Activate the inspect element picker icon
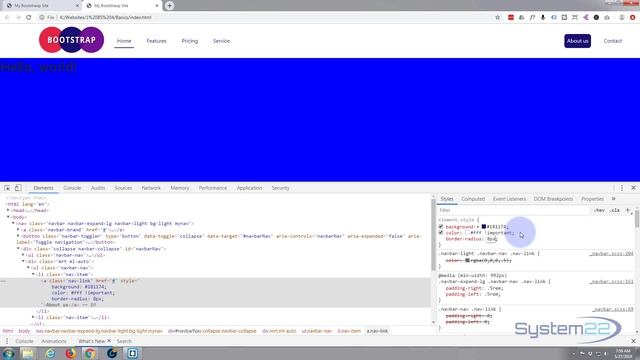Viewport: 640px width, 360px height. [x=7, y=188]
